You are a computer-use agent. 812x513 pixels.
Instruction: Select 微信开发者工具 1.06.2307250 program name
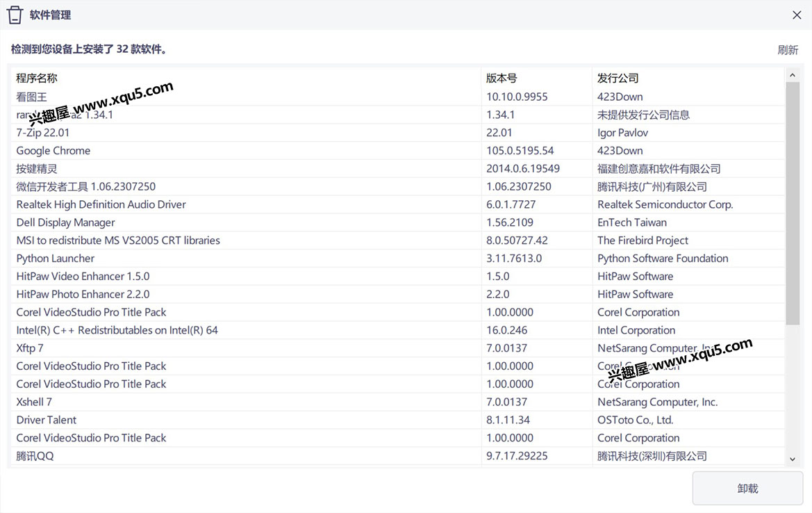[86, 186]
